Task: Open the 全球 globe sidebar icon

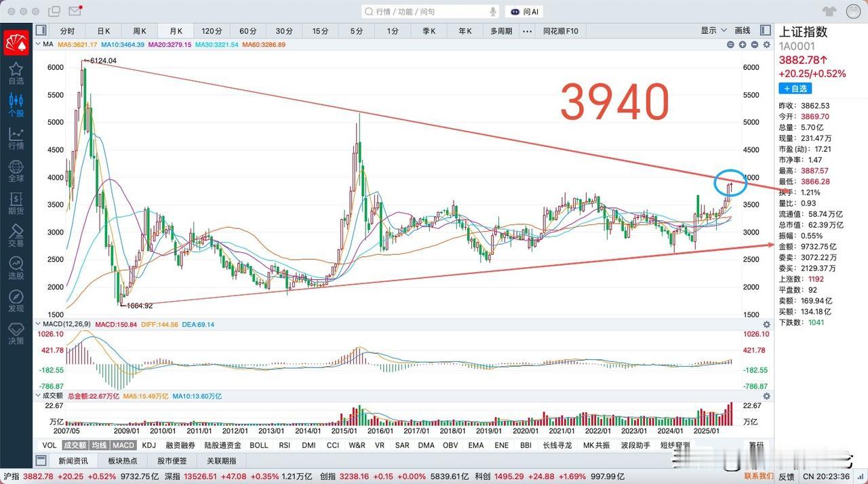Action: pyautogui.click(x=16, y=171)
